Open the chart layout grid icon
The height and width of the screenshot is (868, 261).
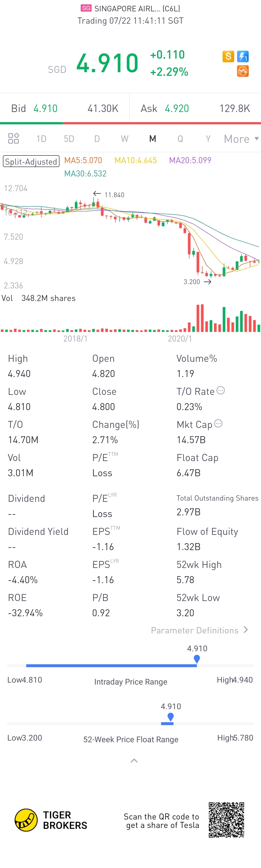14,139
